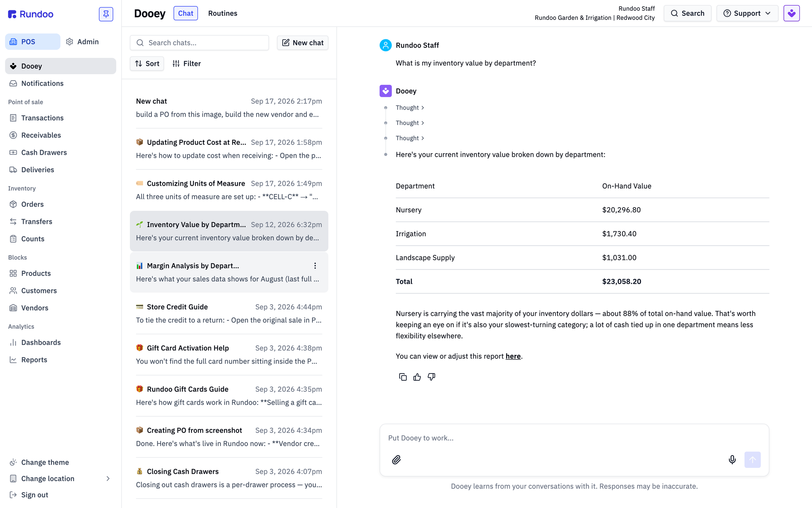This screenshot has width=812, height=508.
Task: Focus the Search chats field
Action: [x=199, y=42]
